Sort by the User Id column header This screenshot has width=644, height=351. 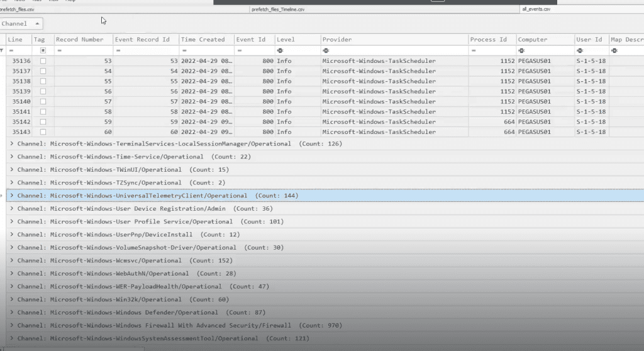click(x=591, y=40)
